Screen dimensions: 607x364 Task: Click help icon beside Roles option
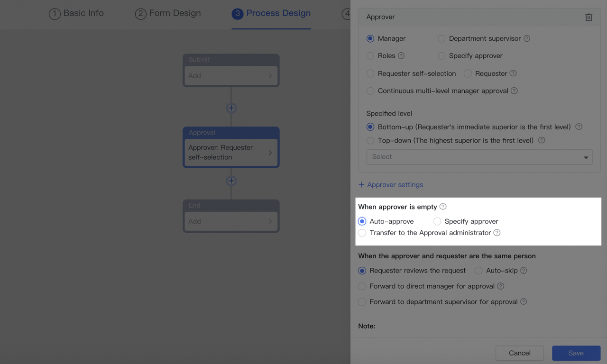pyautogui.click(x=401, y=56)
